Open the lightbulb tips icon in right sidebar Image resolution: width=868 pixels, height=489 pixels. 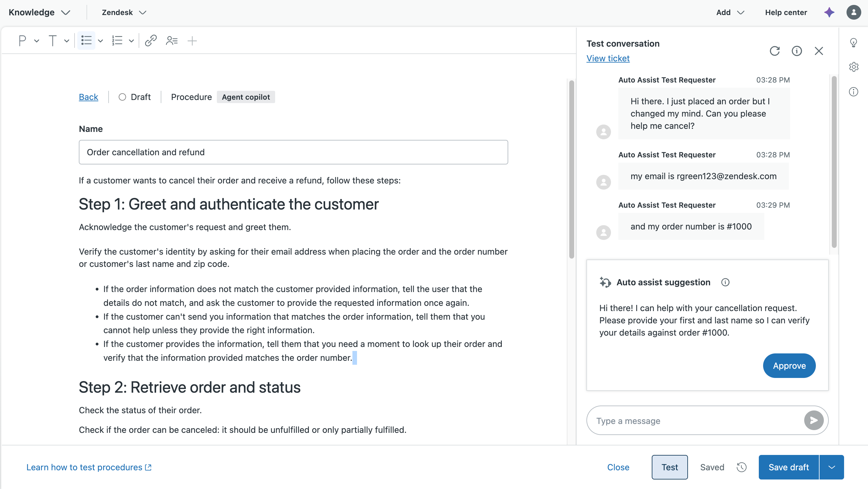[854, 42]
